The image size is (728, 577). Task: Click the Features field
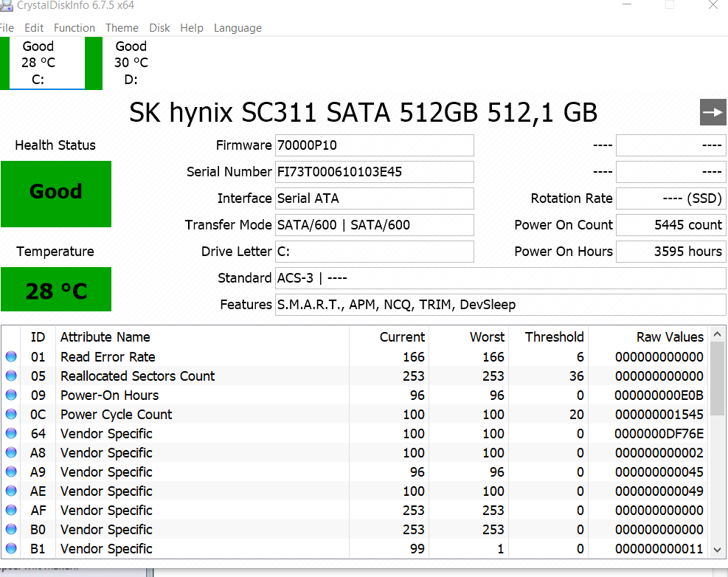pos(501,304)
